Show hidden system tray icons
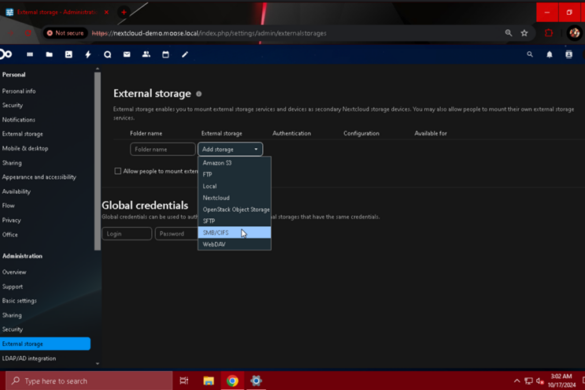585x390 pixels. (x=517, y=381)
